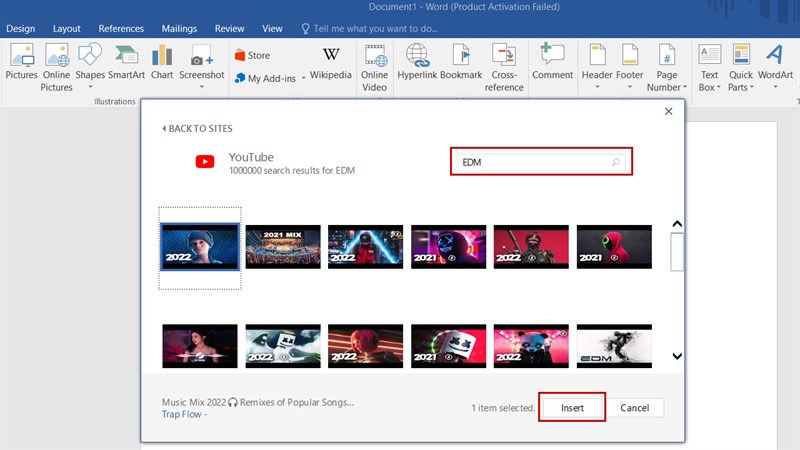Select the 2022 panda head thumbnail

pos(531,346)
